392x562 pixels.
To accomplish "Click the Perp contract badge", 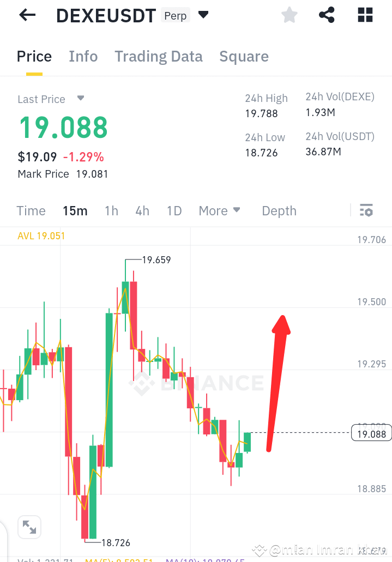I will (x=175, y=16).
